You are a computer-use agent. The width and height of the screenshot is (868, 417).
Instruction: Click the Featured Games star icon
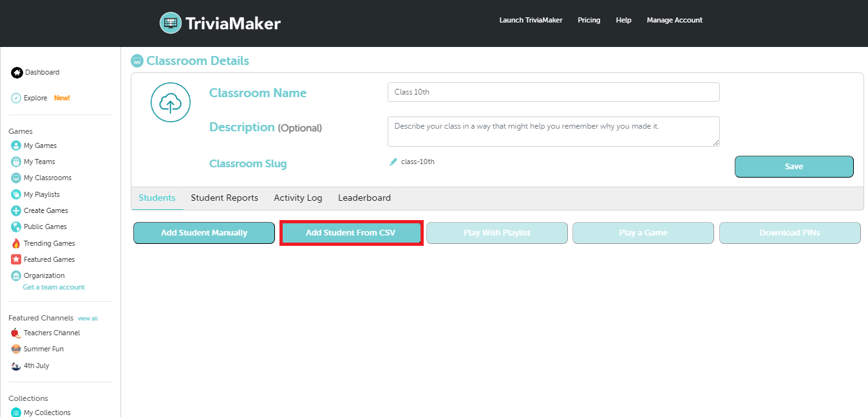[16, 259]
